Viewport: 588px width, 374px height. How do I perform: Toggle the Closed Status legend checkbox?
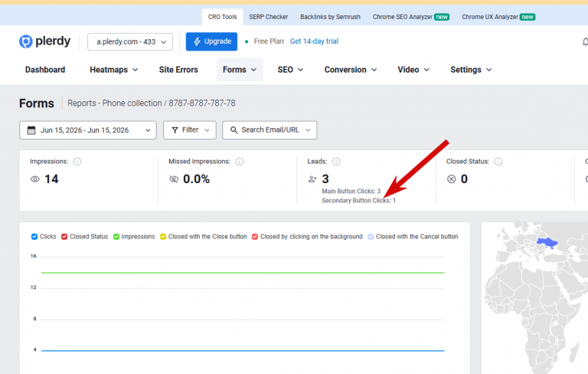tap(64, 237)
